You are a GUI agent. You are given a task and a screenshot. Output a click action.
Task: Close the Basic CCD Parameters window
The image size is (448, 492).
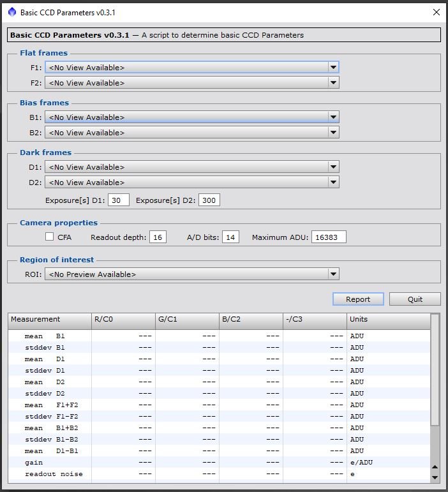[x=436, y=12]
